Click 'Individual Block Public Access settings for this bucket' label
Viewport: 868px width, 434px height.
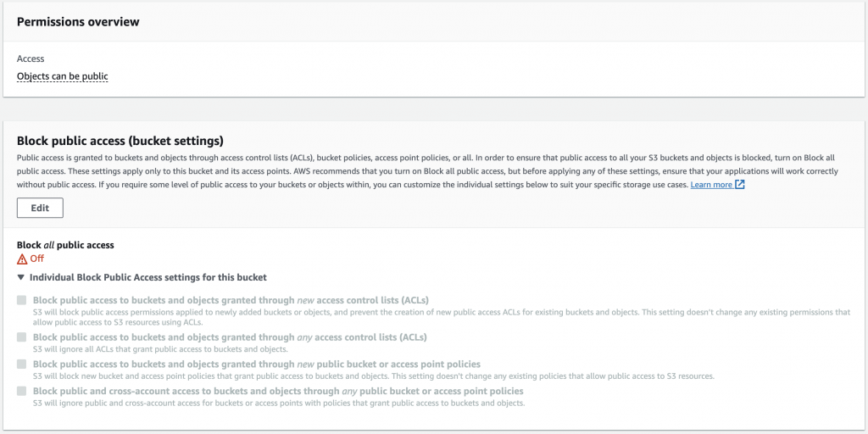[148, 277]
